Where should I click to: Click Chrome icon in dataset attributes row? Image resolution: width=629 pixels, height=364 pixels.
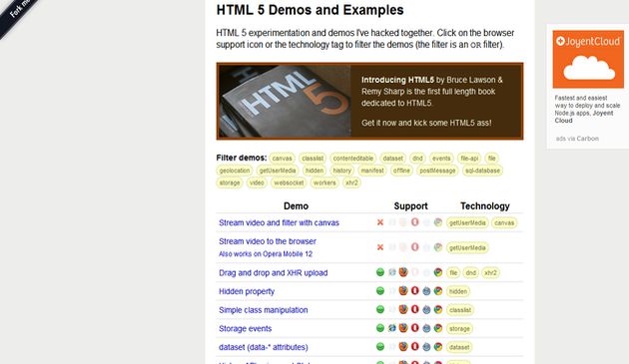438,347
